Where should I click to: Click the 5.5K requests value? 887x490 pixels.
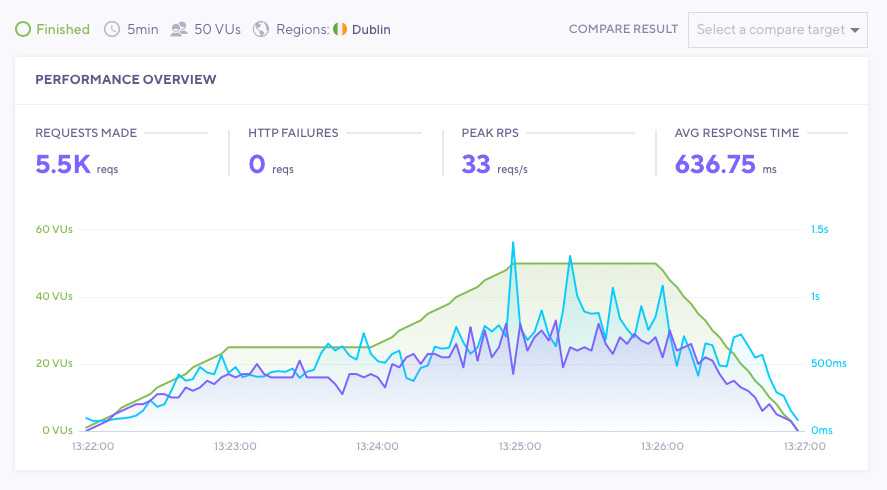pyautogui.click(x=76, y=165)
